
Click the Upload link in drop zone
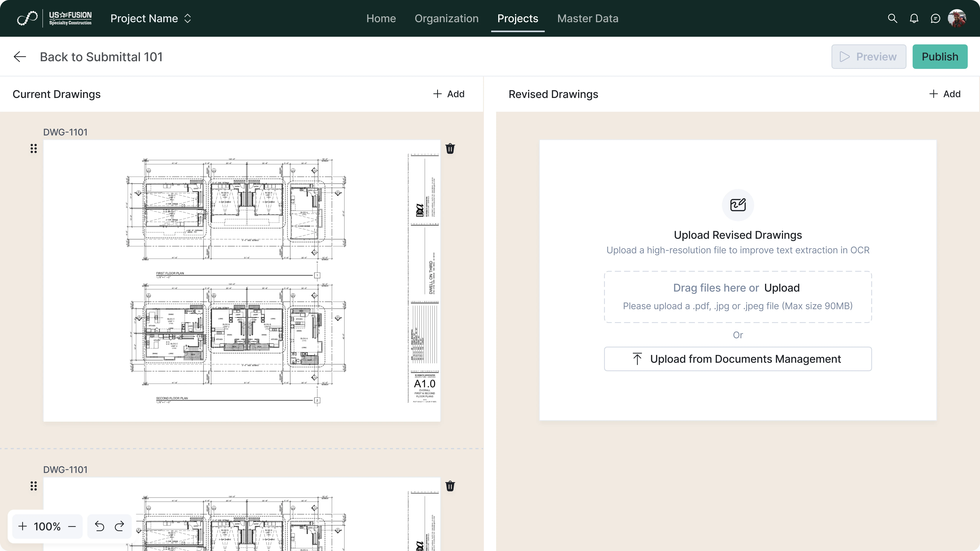[x=782, y=288]
